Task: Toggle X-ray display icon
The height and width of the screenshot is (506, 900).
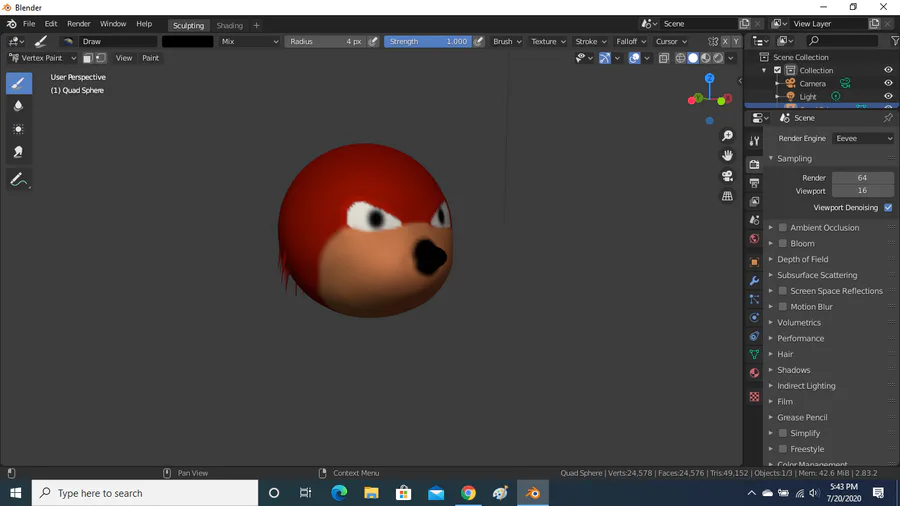Action: 664,58
